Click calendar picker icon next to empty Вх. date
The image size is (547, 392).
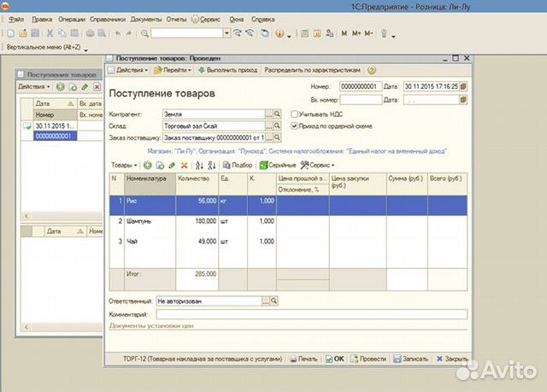coord(463,100)
